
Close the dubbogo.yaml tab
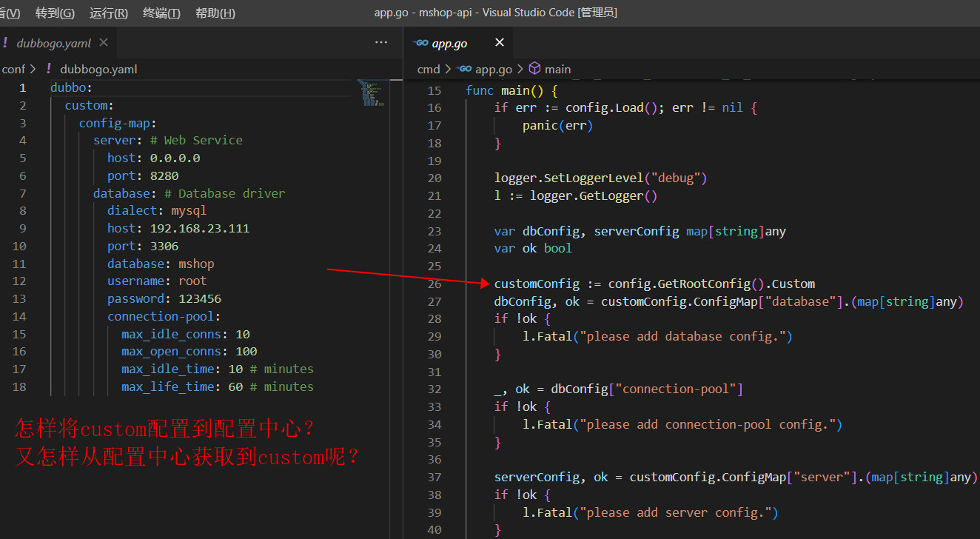[x=104, y=43]
